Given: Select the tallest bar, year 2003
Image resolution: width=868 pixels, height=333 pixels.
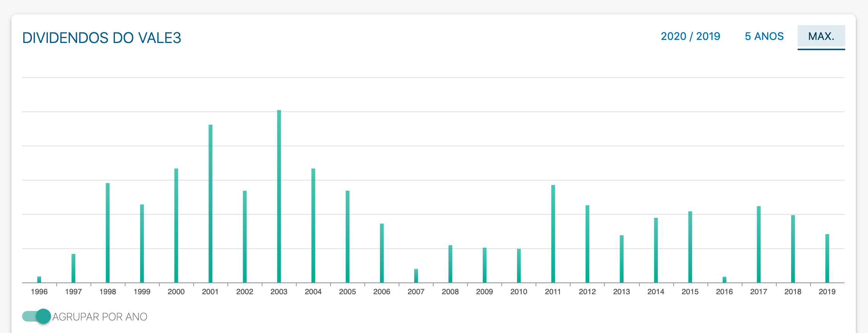Looking at the screenshot, I should pyautogui.click(x=279, y=197).
